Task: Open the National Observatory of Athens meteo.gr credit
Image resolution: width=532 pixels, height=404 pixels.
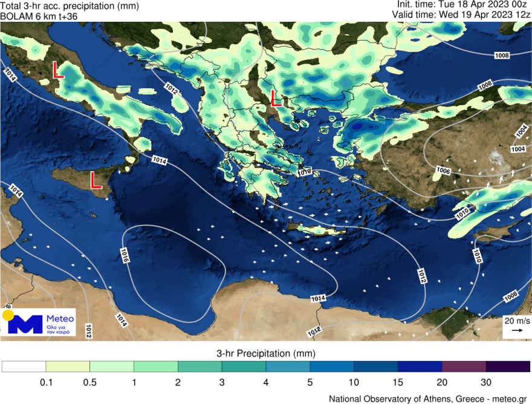Action: [429, 399]
